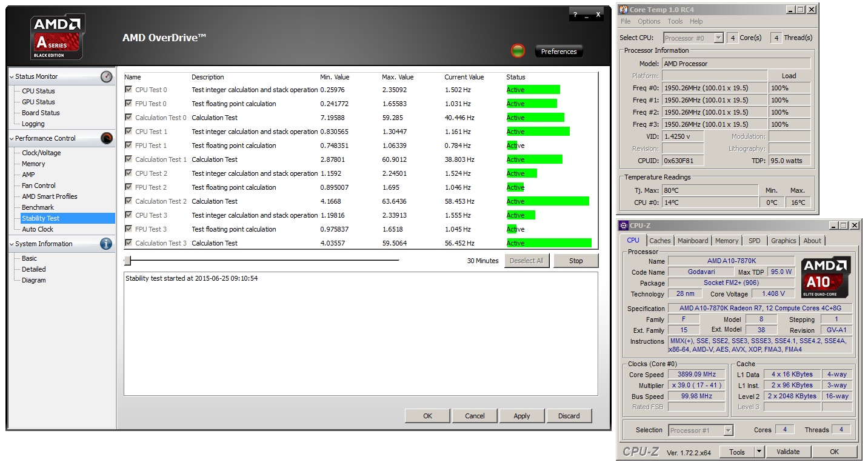Click the Core Temp title bar icon

(x=623, y=10)
